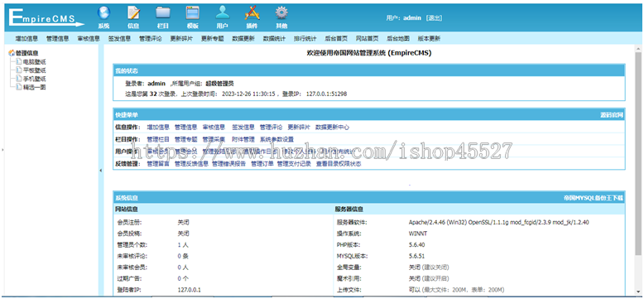The image size is (644, 299).
Task: Open 数据更新中心 link
Action: point(332,128)
